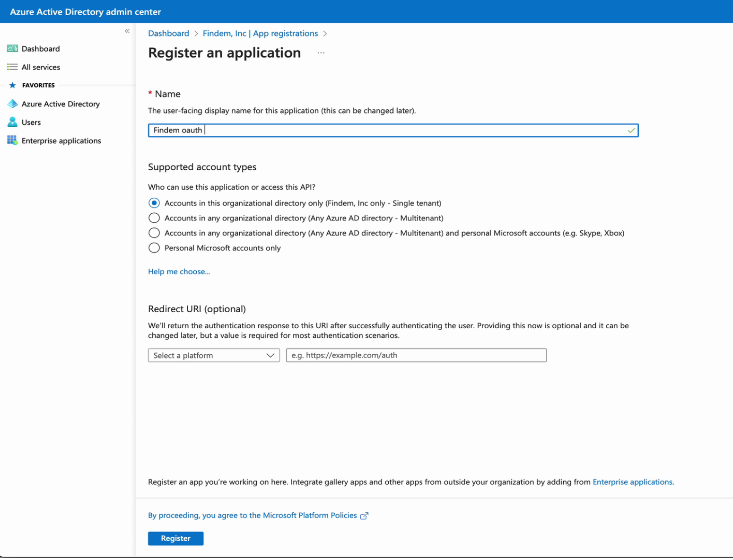
Task: Click the Enterprise applications grid icon
Action: (12, 140)
